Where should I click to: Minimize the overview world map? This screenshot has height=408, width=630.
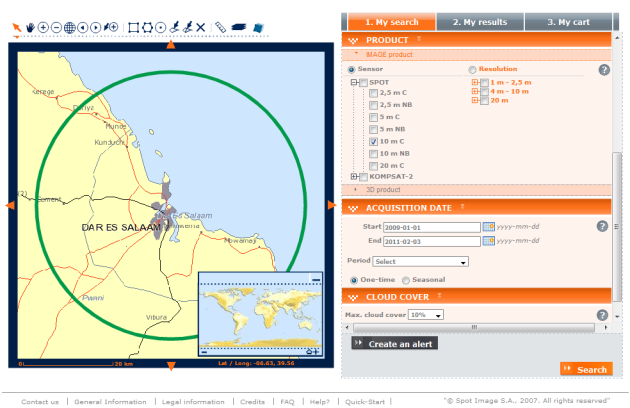[x=316, y=279]
